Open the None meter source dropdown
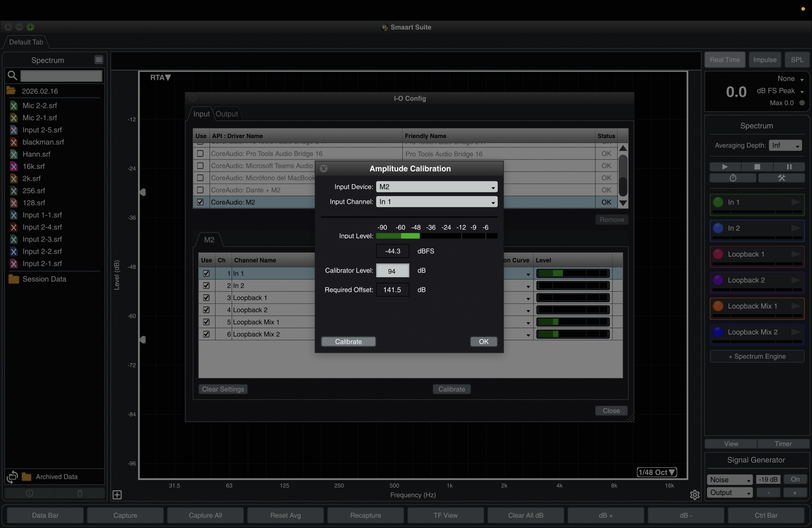 pos(790,79)
